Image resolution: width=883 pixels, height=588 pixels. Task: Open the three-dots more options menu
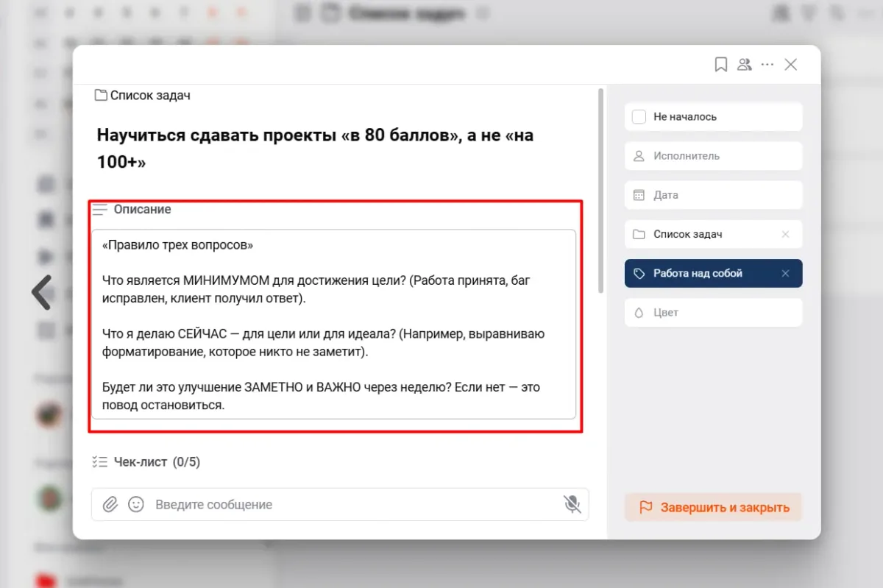tap(767, 65)
